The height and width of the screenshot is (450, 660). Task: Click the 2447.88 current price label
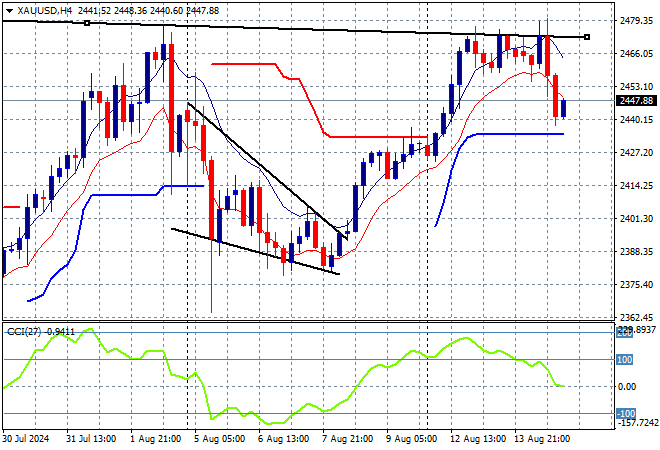point(636,101)
